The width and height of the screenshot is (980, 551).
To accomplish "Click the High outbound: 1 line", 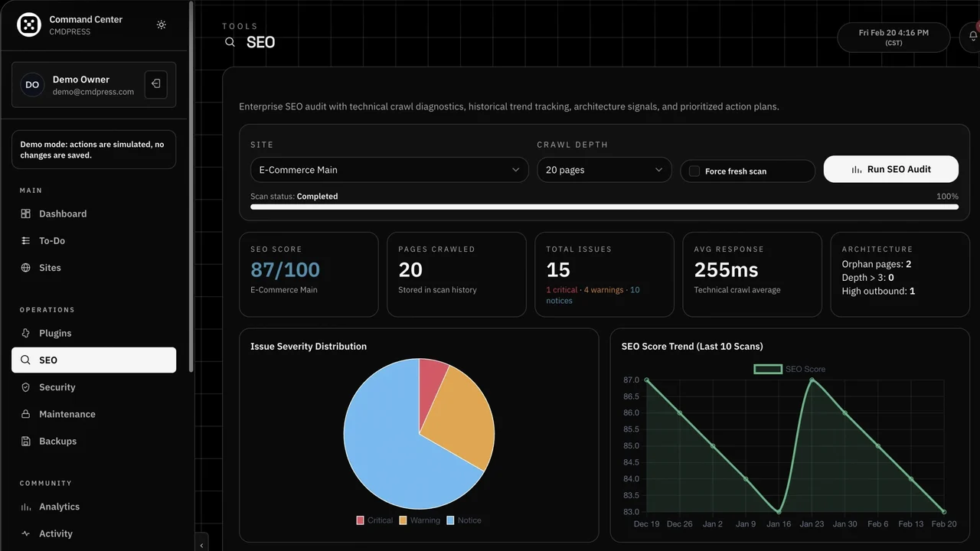I will pos(878,291).
